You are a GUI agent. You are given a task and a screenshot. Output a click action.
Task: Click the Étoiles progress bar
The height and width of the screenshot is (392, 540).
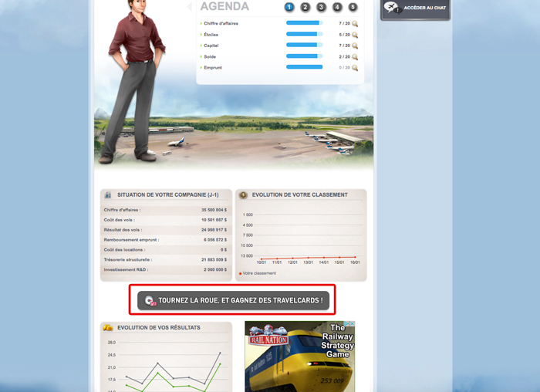(305, 34)
